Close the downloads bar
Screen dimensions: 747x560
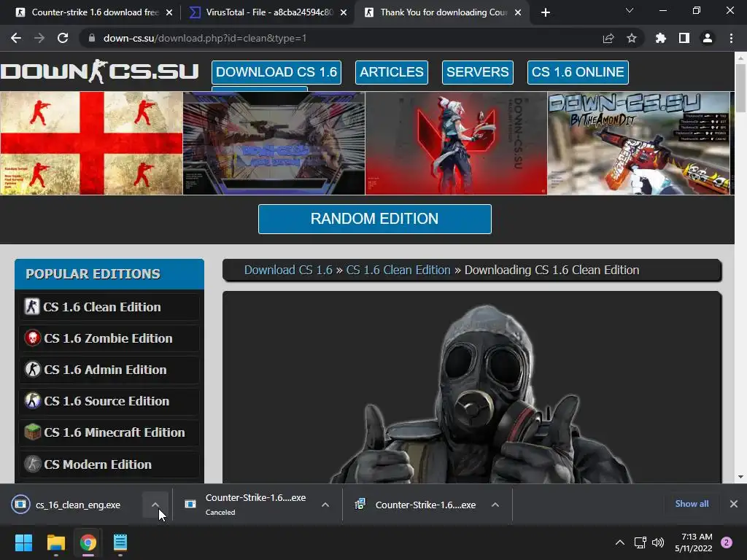[734, 504]
